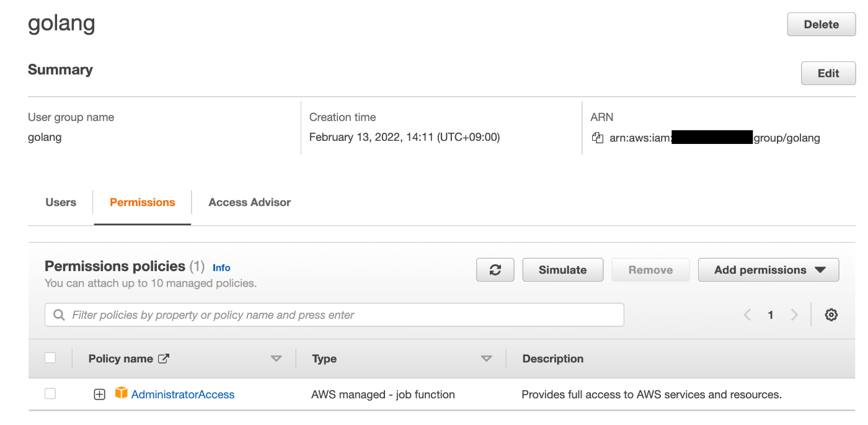Screen dimensions: 868x425
Task: Click the Description column header
Action: [553, 359]
